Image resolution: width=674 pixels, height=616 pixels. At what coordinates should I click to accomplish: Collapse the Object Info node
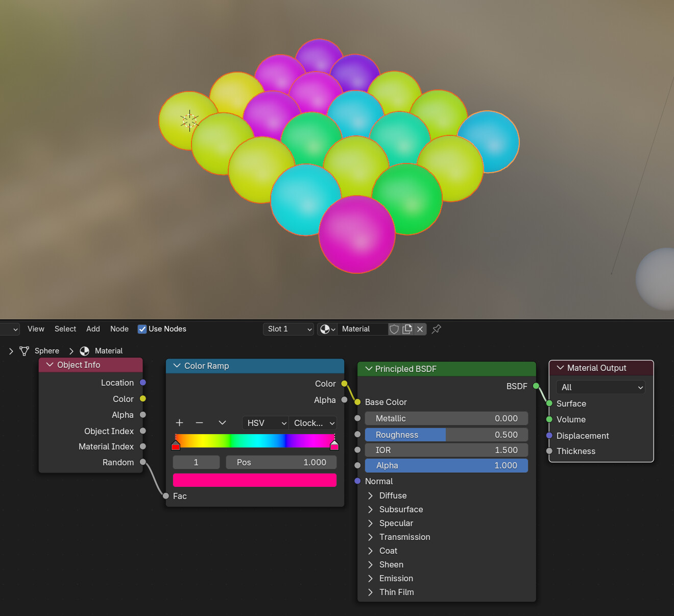pos(50,365)
